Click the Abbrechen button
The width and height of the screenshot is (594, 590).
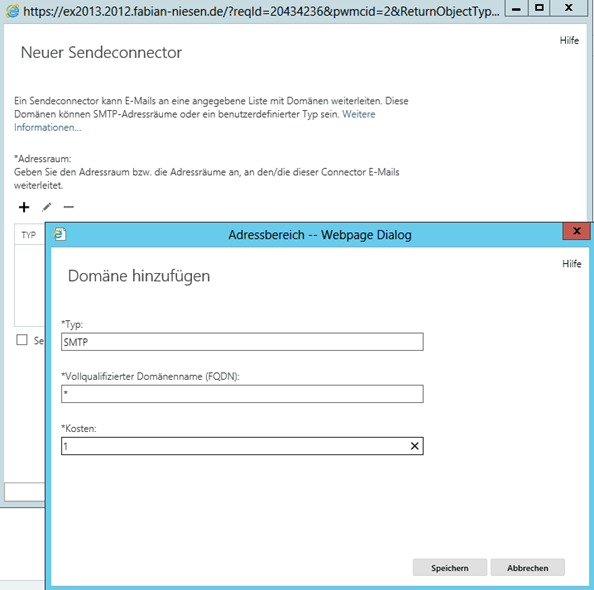click(527, 568)
